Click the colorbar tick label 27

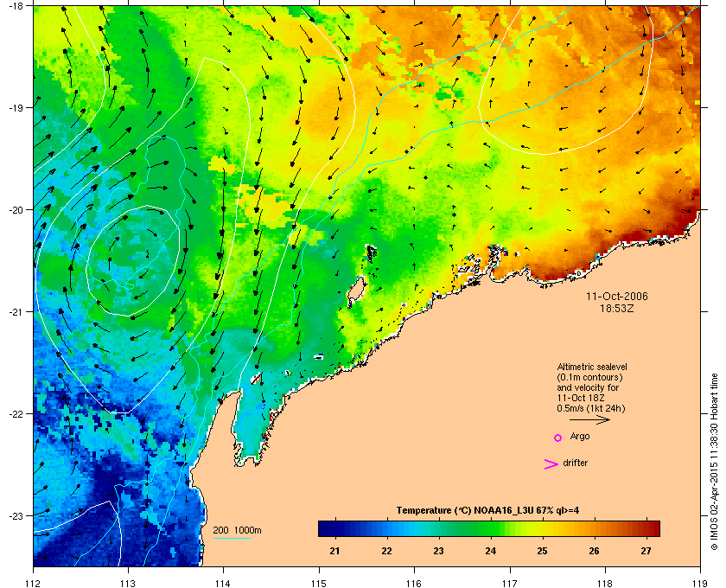(x=646, y=551)
